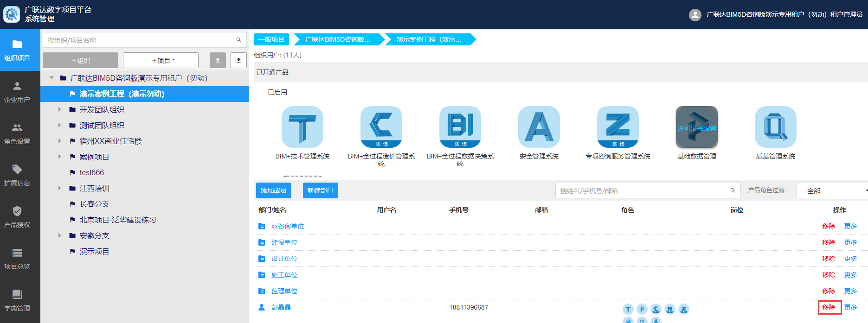Open the 扩展信息 sidebar section

coord(17,175)
